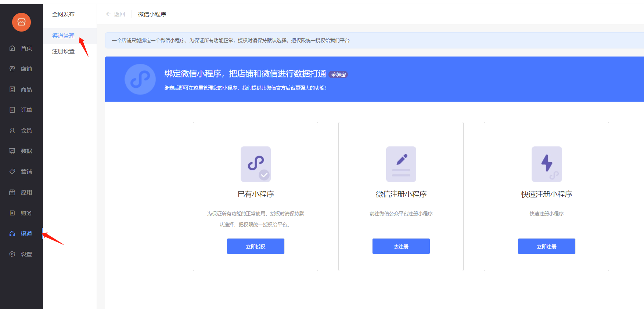Image resolution: width=644 pixels, height=309 pixels.
Task: Click the back arrow icon next to 返回
Action: [108, 14]
